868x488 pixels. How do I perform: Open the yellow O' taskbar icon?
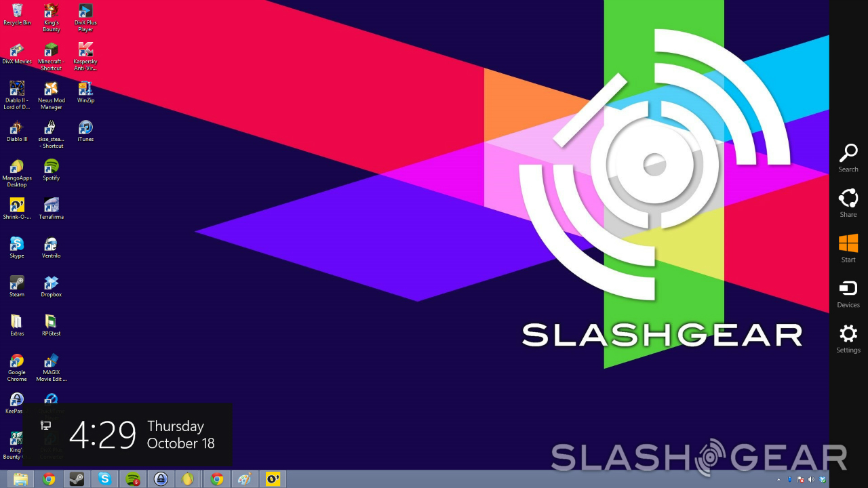pos(273,479)
